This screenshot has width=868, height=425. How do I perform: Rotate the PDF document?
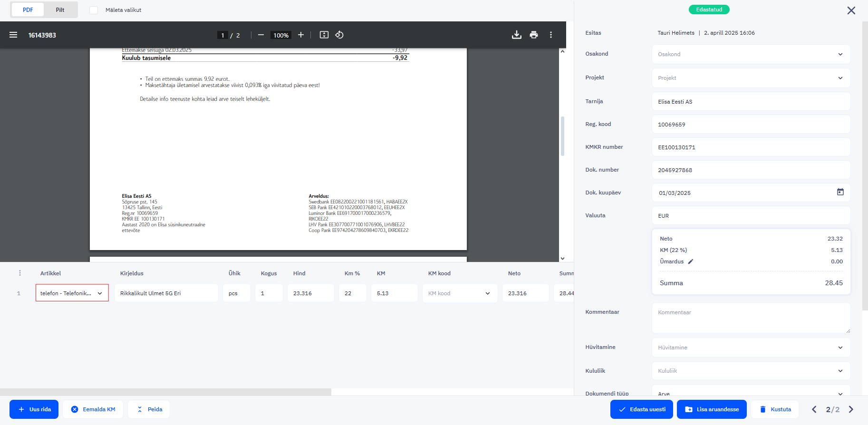(339, 35)
